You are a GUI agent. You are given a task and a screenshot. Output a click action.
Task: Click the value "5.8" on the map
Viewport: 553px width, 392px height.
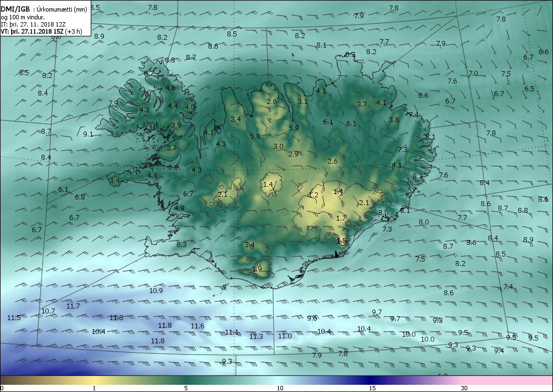[255, 136]
